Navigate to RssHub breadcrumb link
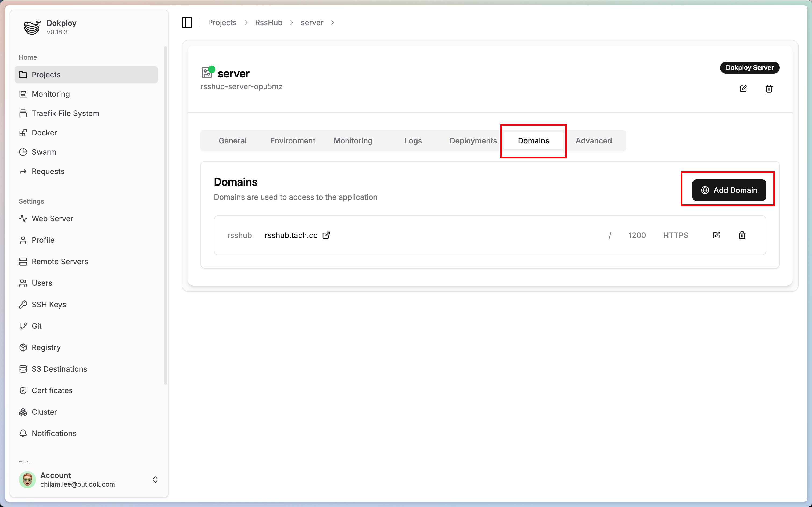 [268, 23]
